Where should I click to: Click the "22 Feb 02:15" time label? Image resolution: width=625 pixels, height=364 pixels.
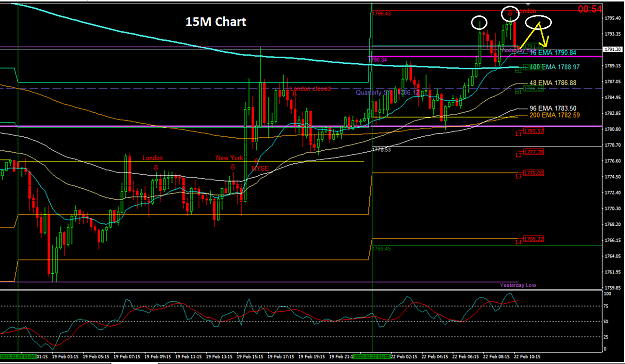coord(404,356)
